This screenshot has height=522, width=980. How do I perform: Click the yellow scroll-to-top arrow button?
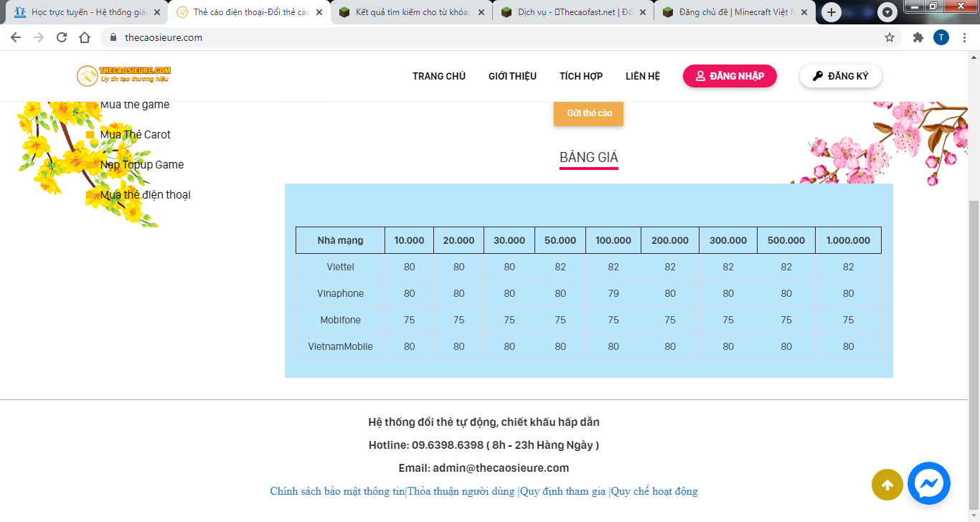pyautogui.click(x=887, y=485)
